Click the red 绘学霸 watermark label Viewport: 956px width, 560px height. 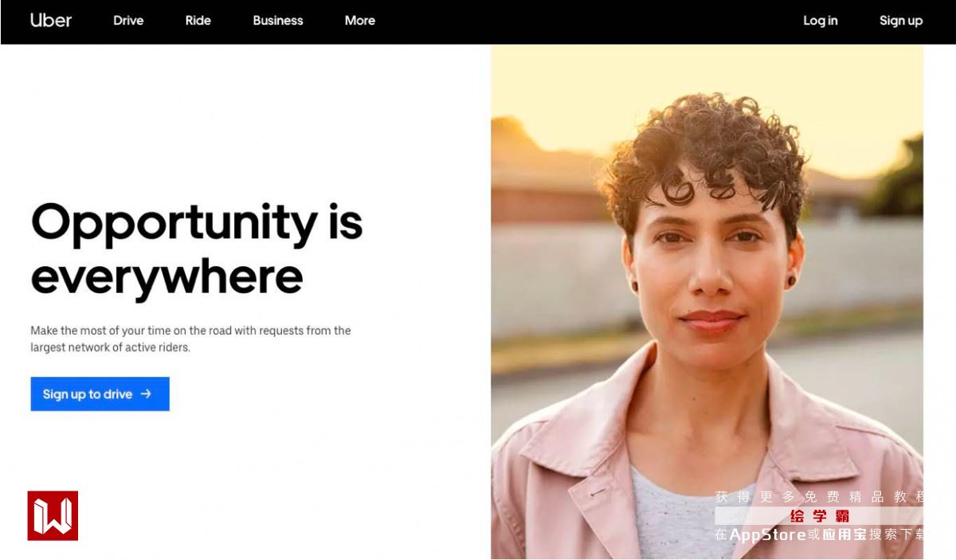pyautogui.click(x=820, y=516)
